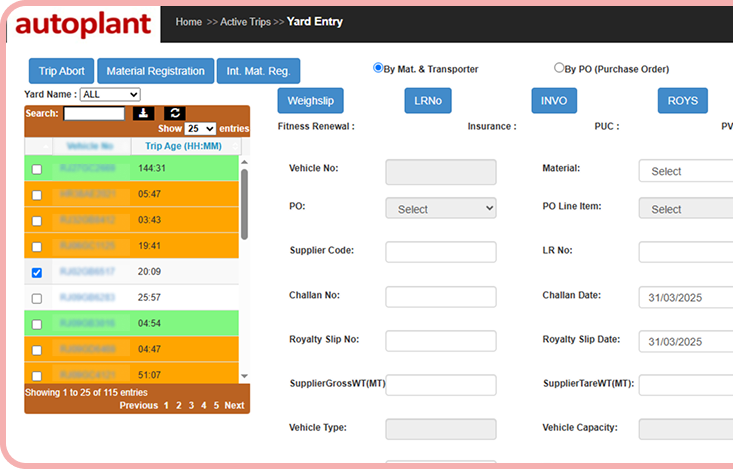Viewport: 733px width, 469px height.
Task: Go to Home in the breadcrumb
Action: 189,21
